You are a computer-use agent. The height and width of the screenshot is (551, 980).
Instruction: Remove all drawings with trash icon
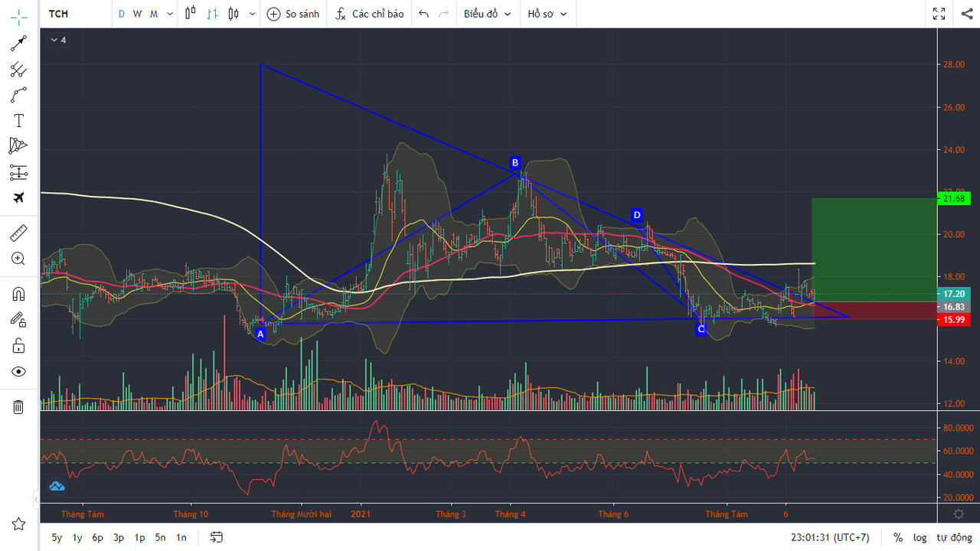(18, 406)
